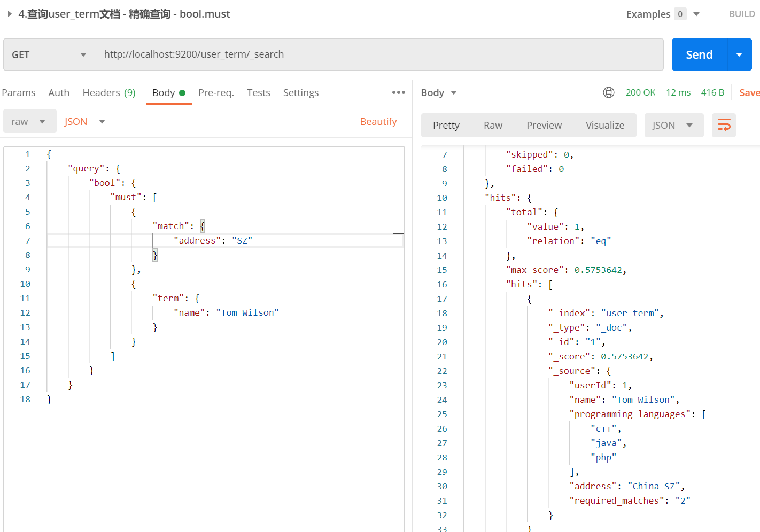Click the BUILD mode button
Viewport: 760px width, 532px height.
(742, 14)
